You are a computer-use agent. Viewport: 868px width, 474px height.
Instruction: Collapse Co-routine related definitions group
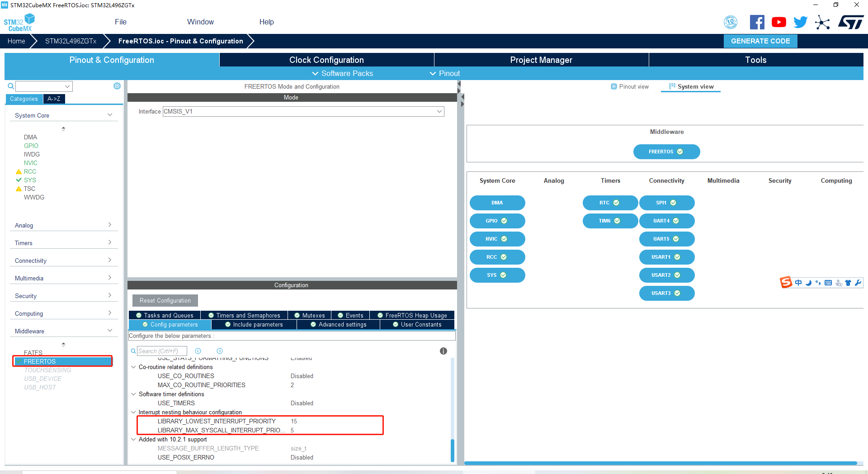click(x=133, y=367)
